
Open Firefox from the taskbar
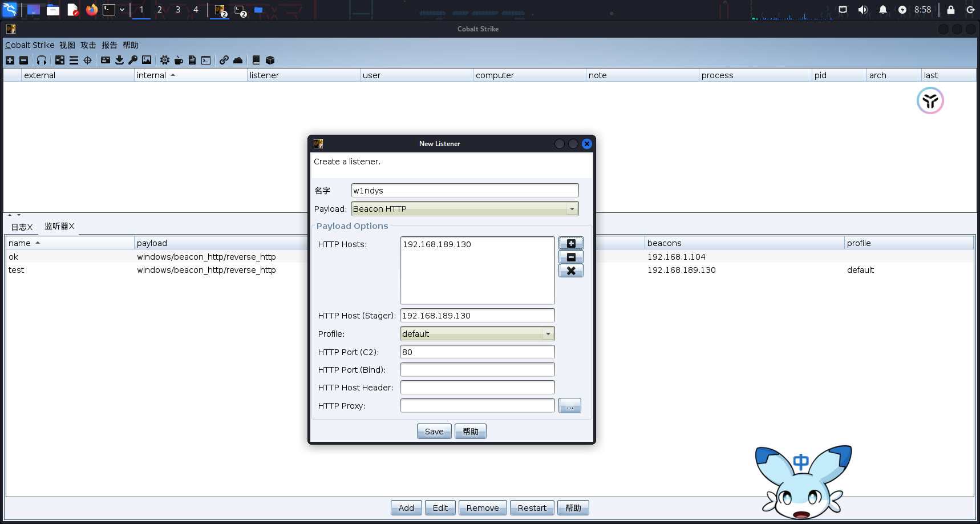tap(91, 10)
